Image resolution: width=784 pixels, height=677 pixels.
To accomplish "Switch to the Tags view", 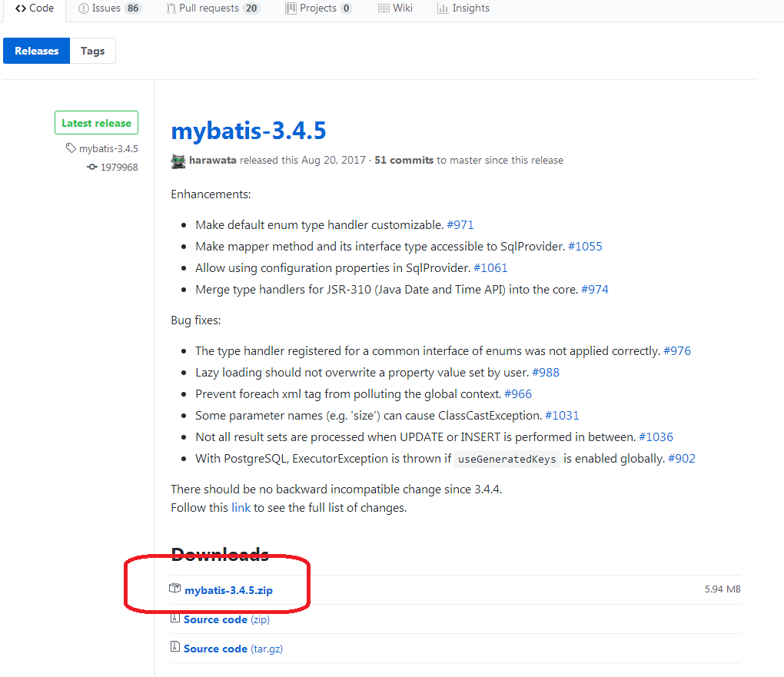I will point(92,51).
